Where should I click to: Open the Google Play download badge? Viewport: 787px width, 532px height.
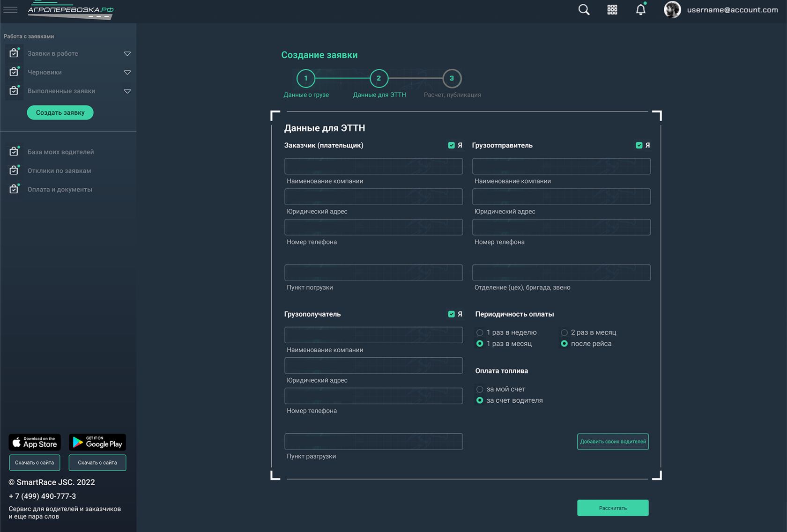click(97, 442)
